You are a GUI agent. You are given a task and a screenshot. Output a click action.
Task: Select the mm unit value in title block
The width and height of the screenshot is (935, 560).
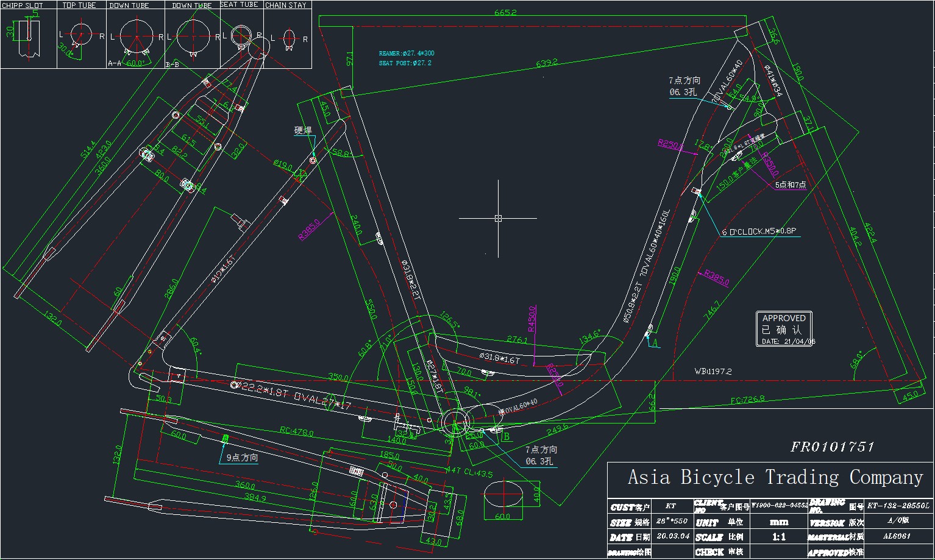778,522
